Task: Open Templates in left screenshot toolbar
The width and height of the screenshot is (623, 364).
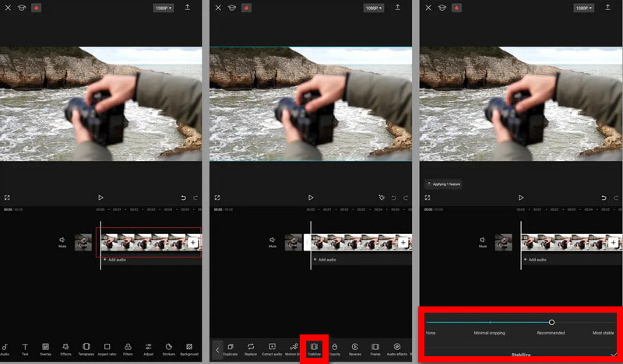Action: tap(86, 349)
